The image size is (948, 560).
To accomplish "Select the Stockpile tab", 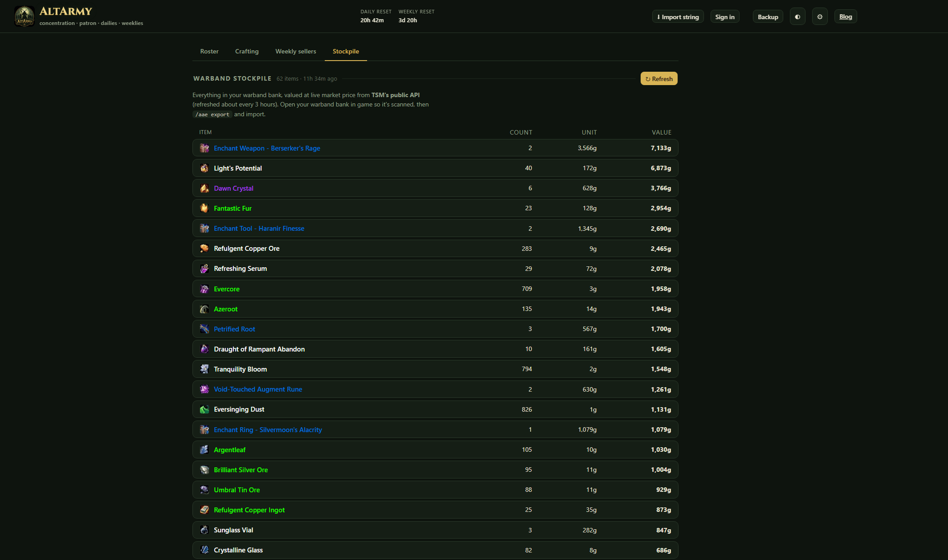I will (x=346, y=51).
